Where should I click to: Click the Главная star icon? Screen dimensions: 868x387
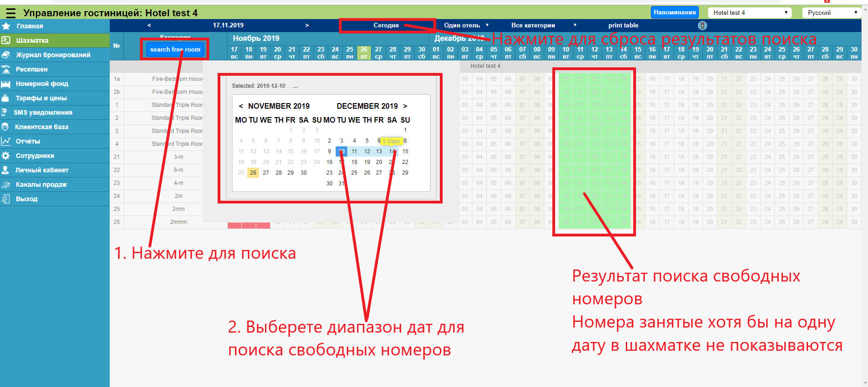[6, 26]
